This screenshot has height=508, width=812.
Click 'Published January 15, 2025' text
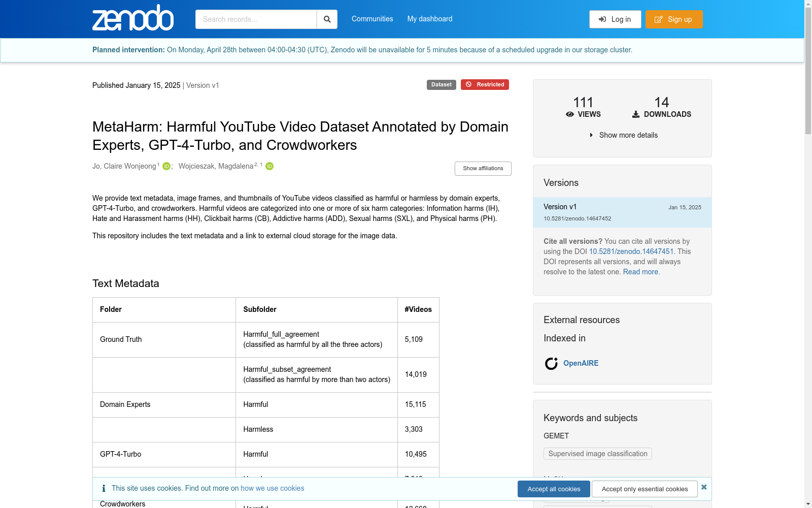(x=137, y=85)
